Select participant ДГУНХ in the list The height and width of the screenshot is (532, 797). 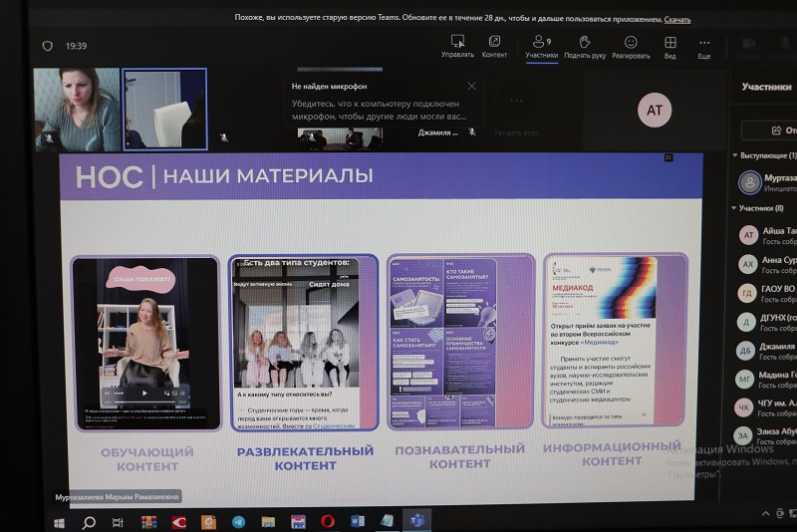pos(767,322)
